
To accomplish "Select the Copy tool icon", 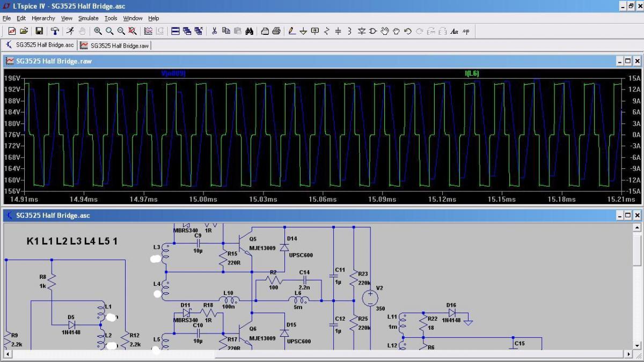I will coord(226,31).
